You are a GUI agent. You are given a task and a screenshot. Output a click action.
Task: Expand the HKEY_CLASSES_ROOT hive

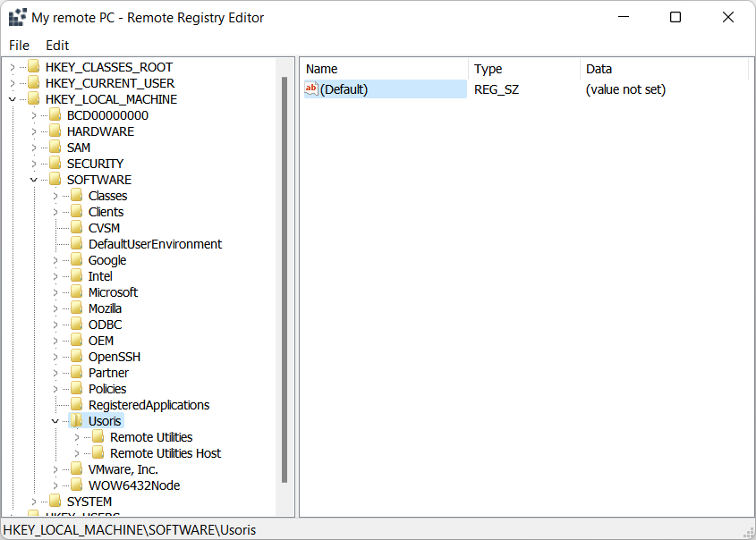pyautogui.click(x=13, y=67)
